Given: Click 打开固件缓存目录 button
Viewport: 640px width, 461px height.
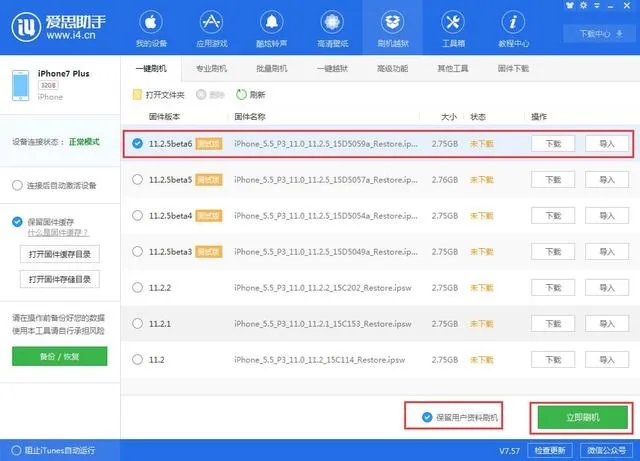Looking at the screenshot, I should (60, 254).
